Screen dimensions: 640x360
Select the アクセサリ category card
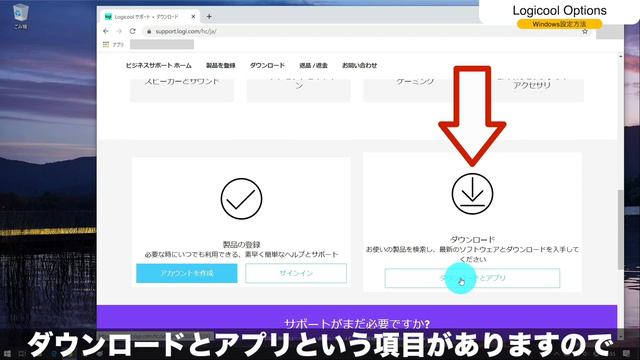point(532,89)
